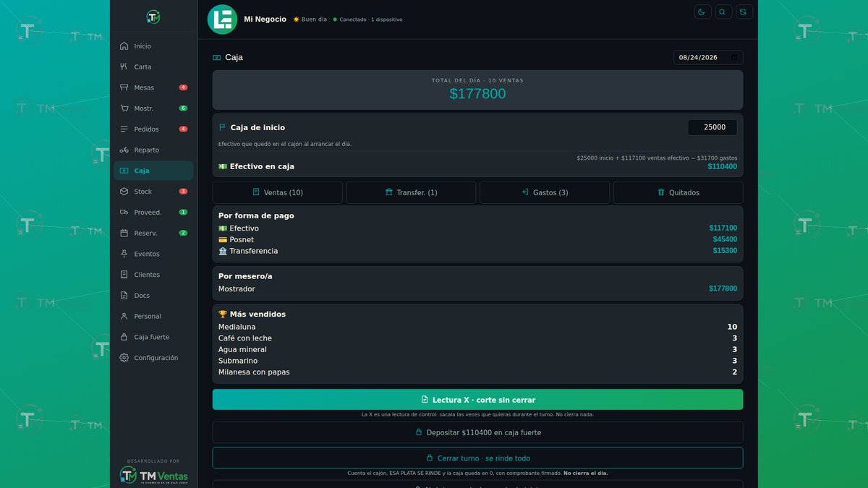Open Carta menu with the cutlery icon
868x488 pixels.
pyautogui.click(x=153, y=67)
